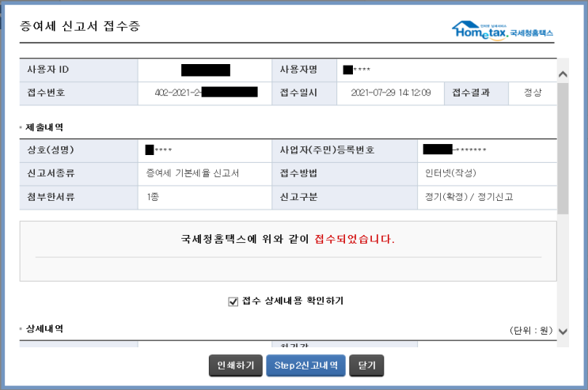Image resolution: width=588 pixels, height=390 pixels.
Task: Click the 신고서종류 label cell
Action: click(x=78, y=173)
